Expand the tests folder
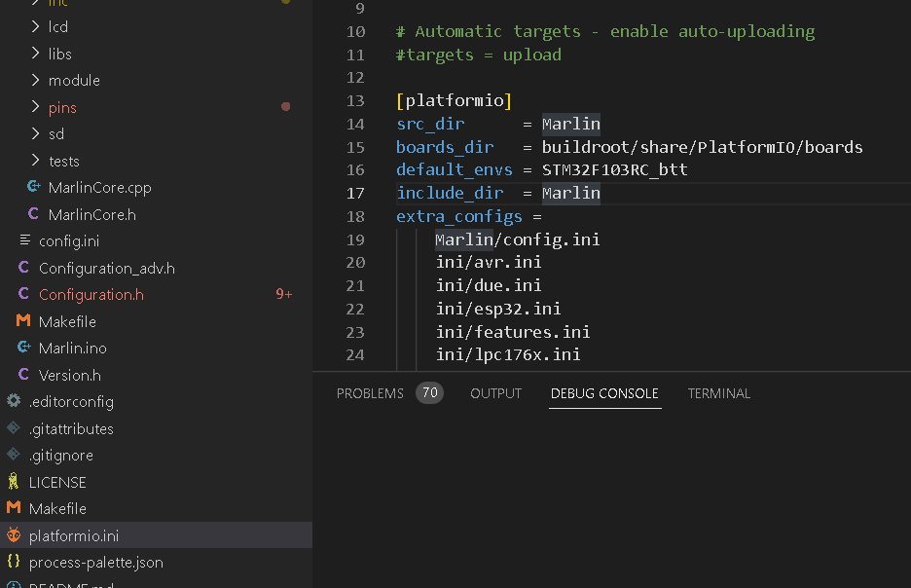Screen dimensions: 911x588 pos(35,161)
